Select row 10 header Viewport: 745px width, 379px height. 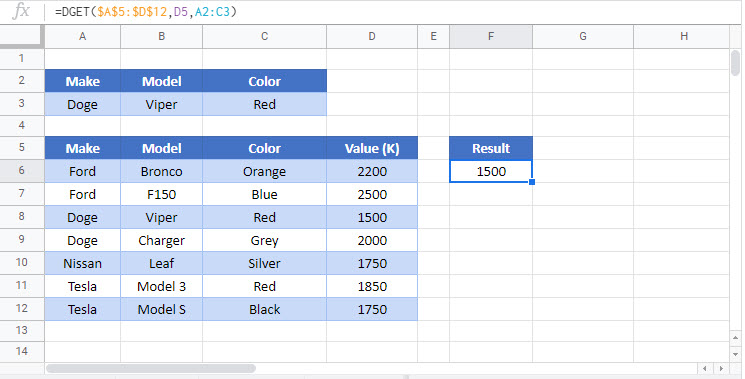pos(22,263)
